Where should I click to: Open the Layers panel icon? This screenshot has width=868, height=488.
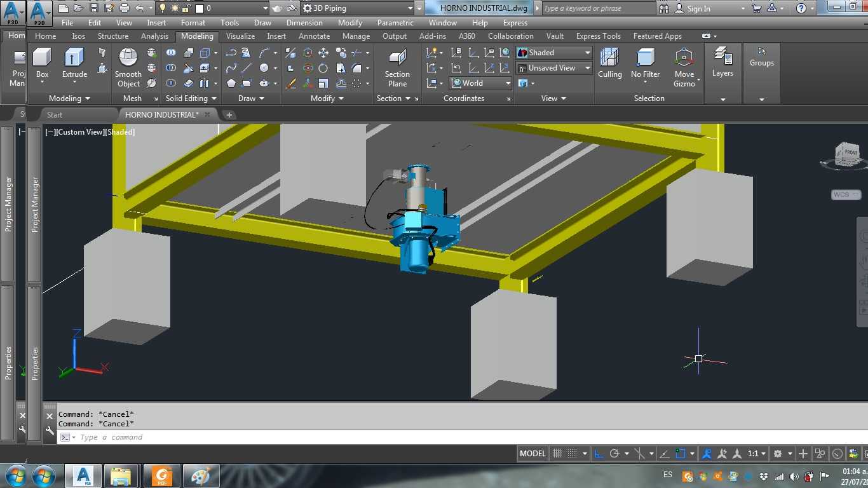[722, 62]
